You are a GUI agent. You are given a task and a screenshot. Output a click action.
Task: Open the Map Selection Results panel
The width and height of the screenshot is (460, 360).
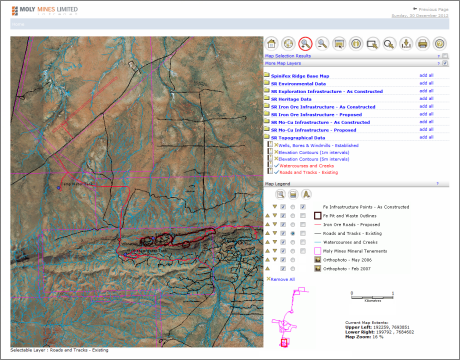pyautogui.click(x=288, y=56)
